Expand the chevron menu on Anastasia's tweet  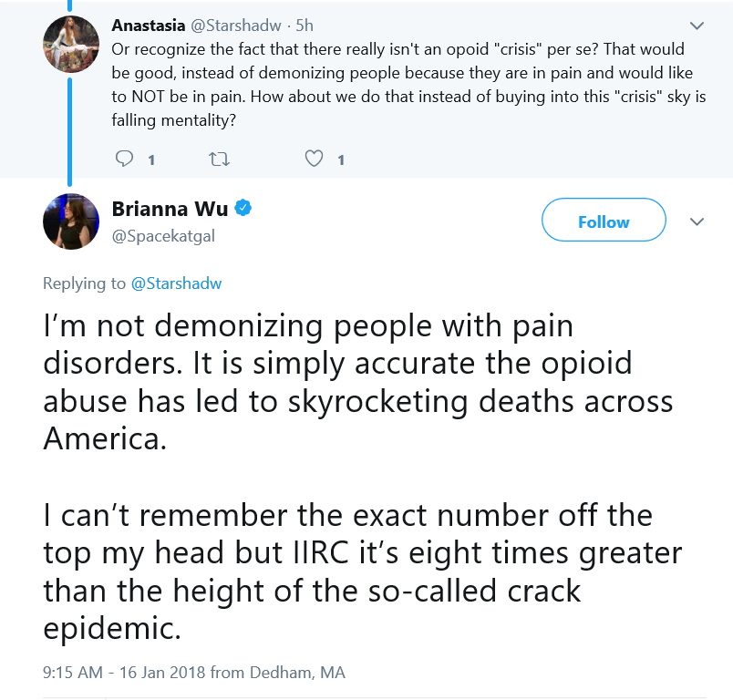coord(697,26)
